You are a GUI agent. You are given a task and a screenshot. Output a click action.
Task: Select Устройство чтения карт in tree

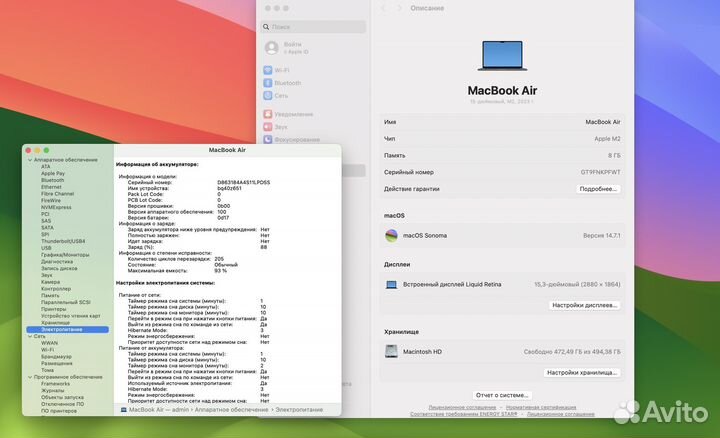point(71,316)
